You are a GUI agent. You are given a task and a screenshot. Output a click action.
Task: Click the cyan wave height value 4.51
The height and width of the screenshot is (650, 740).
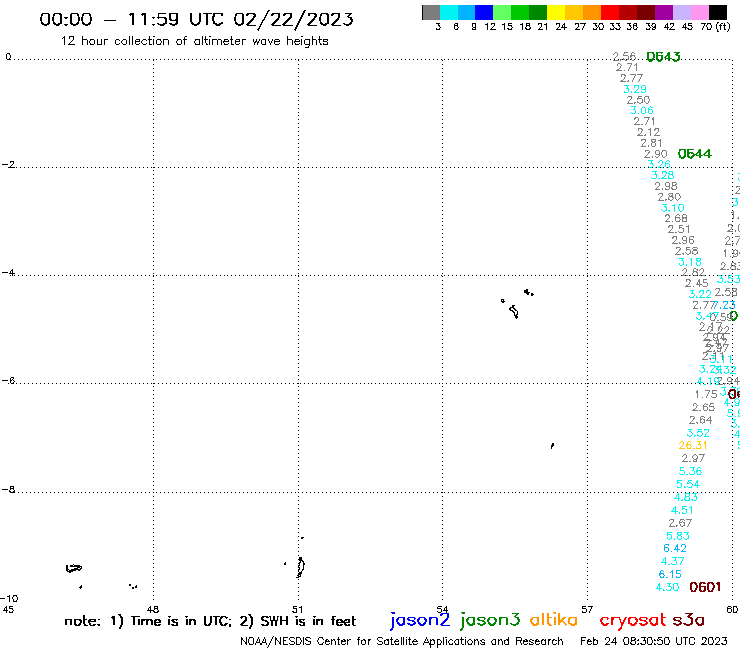point(682,510)
